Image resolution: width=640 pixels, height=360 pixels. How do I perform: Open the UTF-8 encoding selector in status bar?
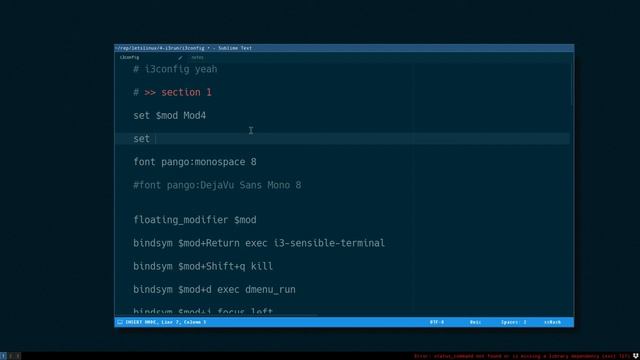[436, 322]
